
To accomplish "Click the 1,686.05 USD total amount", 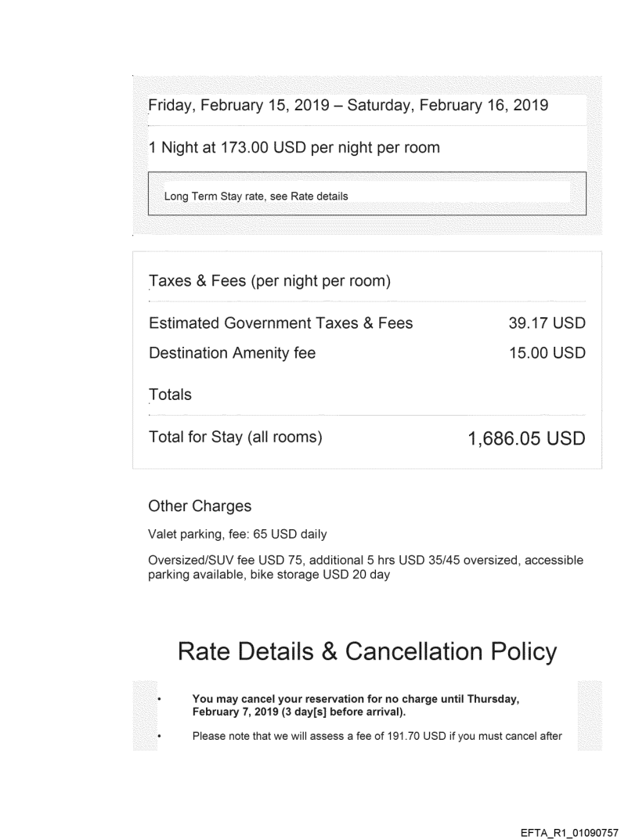I will pos(526,438).
